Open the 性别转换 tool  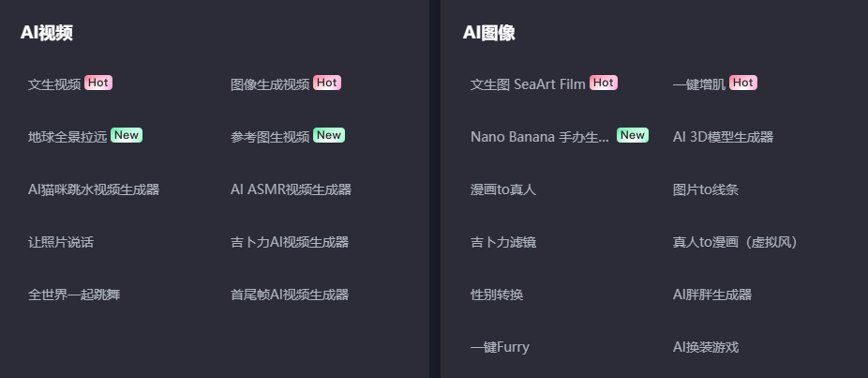(497, 295)
